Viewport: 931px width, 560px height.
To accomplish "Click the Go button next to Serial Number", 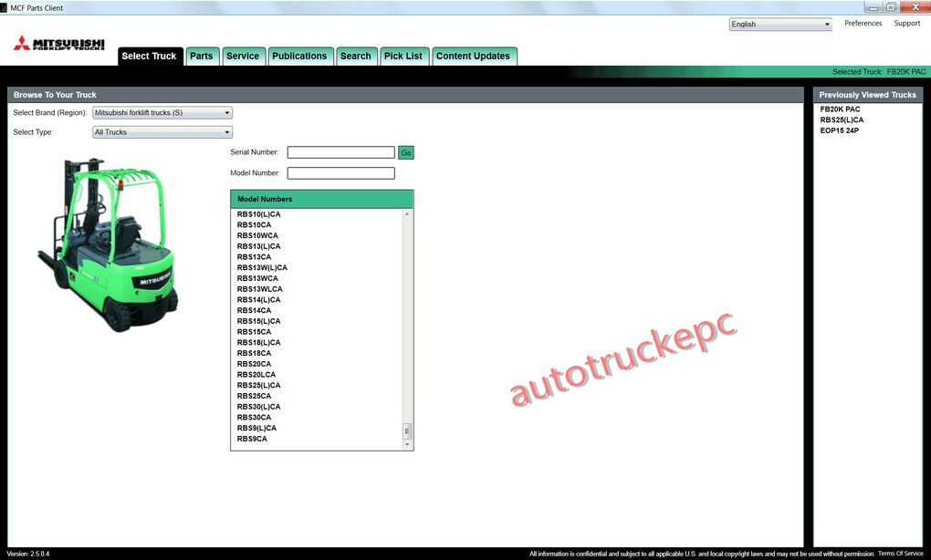I will pyautogui.click(x=406, y=153).
